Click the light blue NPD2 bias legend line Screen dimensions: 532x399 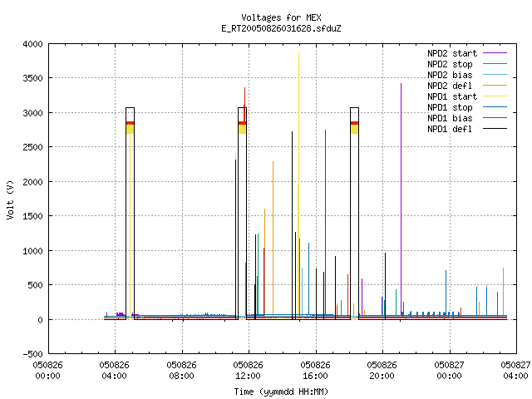point(495,75)
